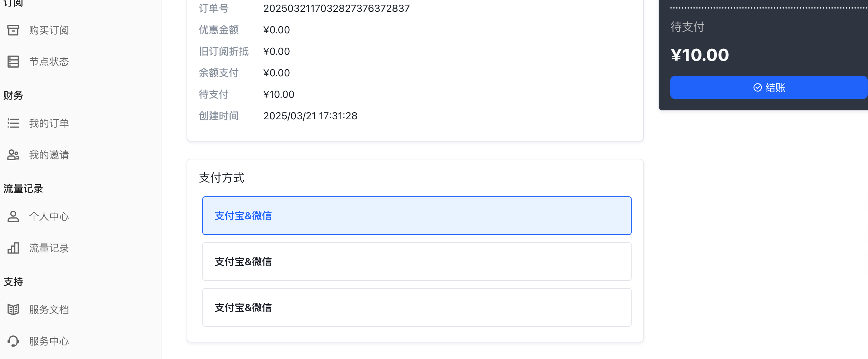
Task: Open 个人中心 sidebar entry
Action: click(x=49, y=216)
